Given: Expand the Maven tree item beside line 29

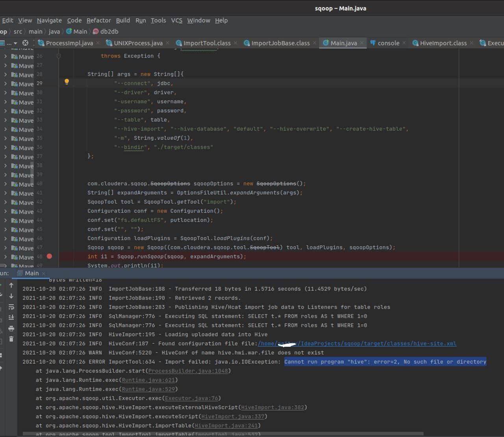Looking at the screenshot, I should (6, 84).
